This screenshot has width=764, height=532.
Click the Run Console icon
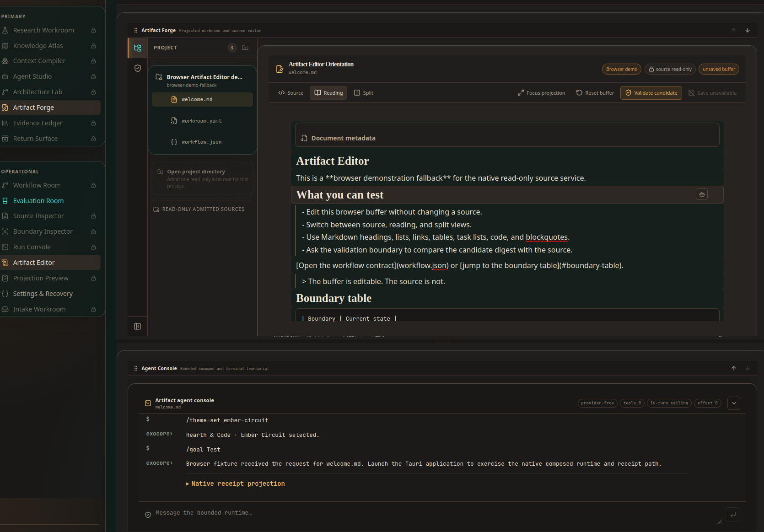(x=5, y=247)
